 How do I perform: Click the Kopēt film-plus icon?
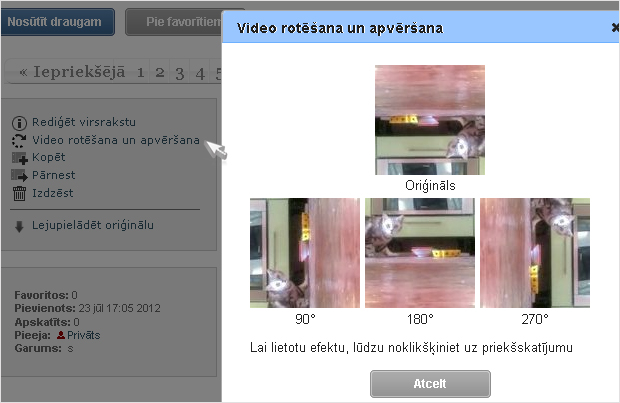pyautogui.click(x=19, y=158)
